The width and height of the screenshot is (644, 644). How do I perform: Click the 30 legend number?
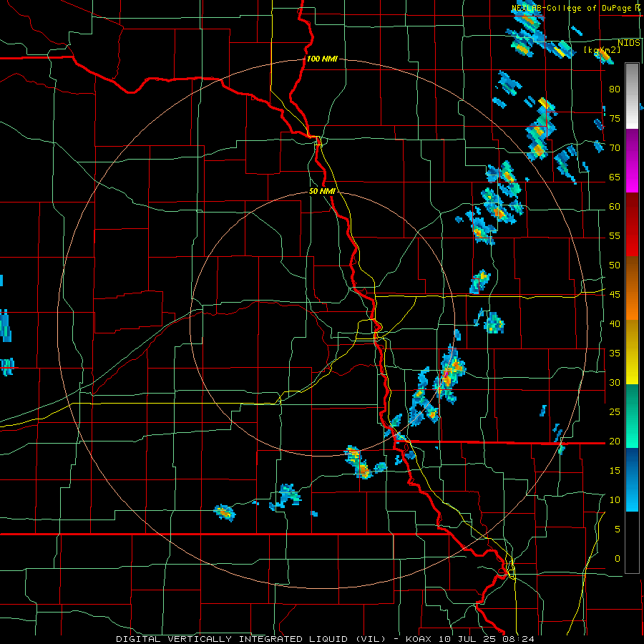tap(615, 382)
